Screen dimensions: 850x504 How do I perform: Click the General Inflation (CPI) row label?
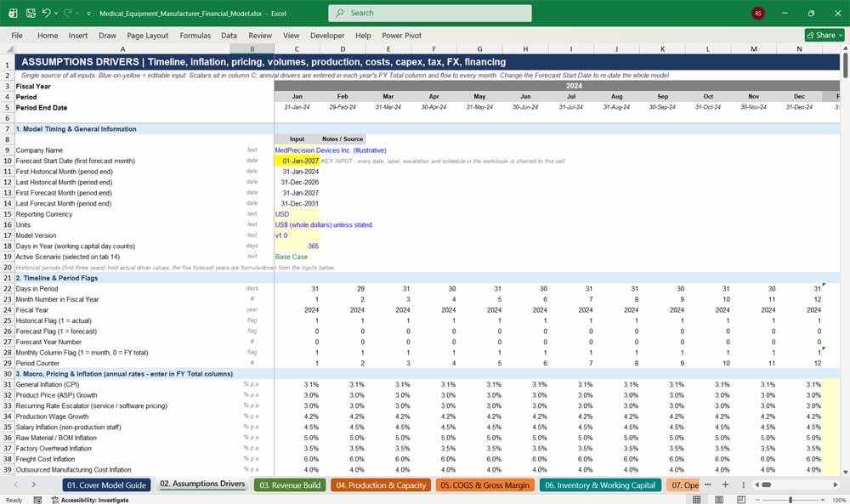pyautogui.click(x=47, y=385)
